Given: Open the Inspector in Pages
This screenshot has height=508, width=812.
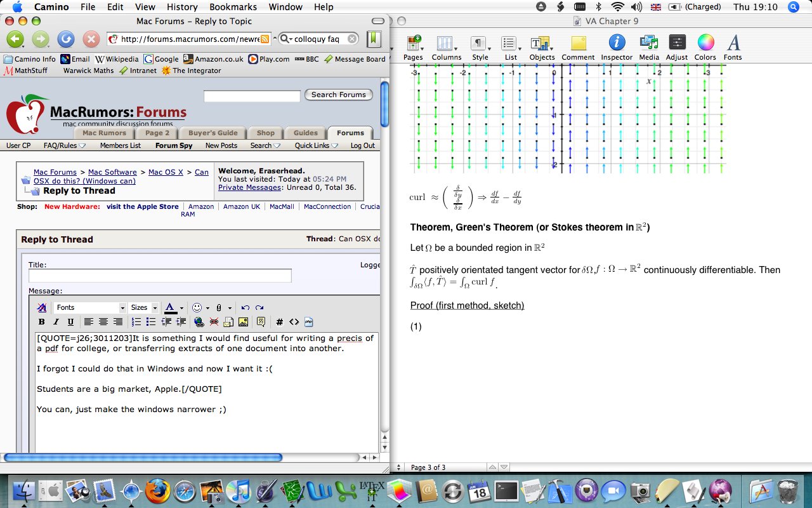Looking at the screenshot, I should [617, 48].
